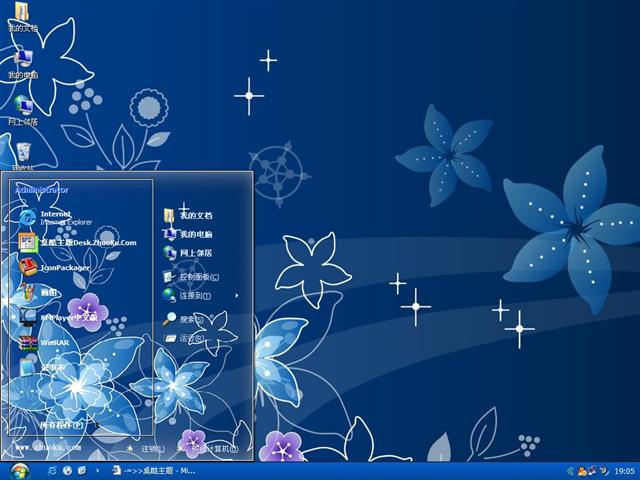Click the 关闭计算机(U) shut down button
Image resolution: width=640 pixels, height=480 pixels.
207,449
